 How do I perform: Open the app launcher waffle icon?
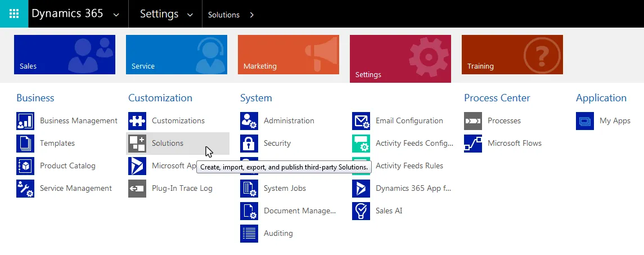click(14, 14)
